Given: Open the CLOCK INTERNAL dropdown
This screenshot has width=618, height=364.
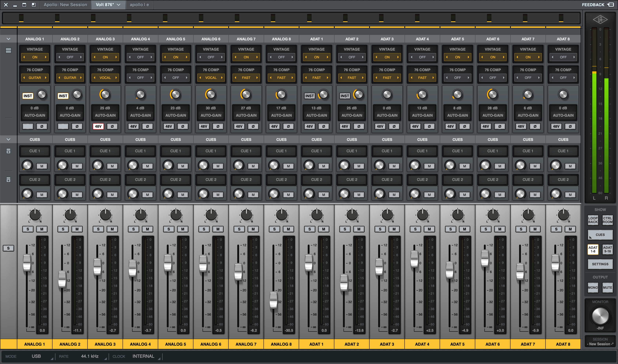Looking at the screenshot, I should coord(143,356).
